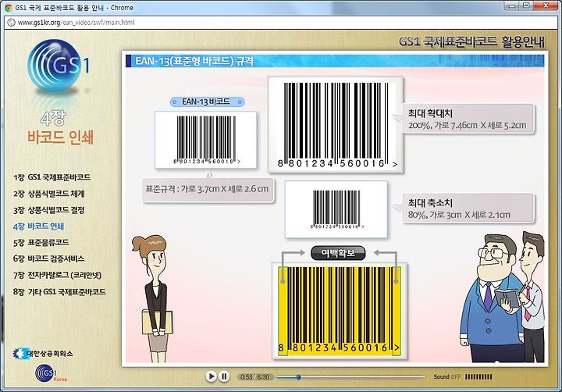Click the 최대 축소치 callout box

pos(468,208)
